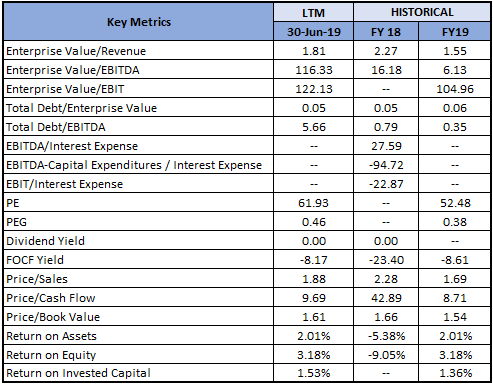
Task: Click the FOCF Yield -23.40 cell
Action: click(x=386, y=260)
